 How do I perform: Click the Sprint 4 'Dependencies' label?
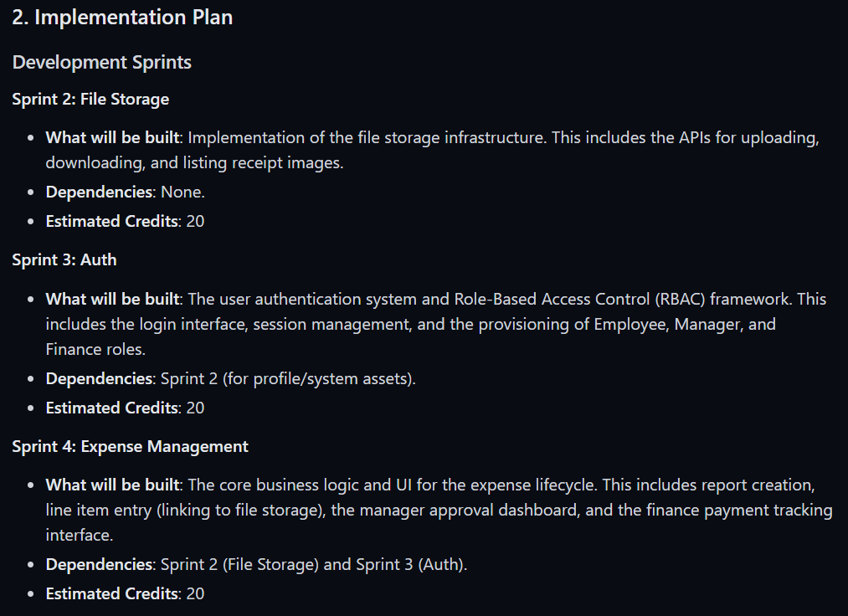click(x=99, y=565)
